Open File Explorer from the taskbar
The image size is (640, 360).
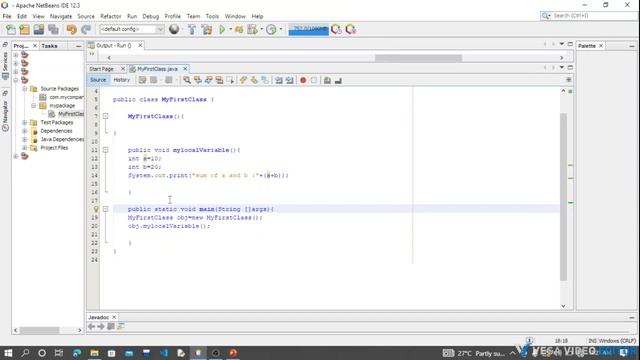point(94,353)
